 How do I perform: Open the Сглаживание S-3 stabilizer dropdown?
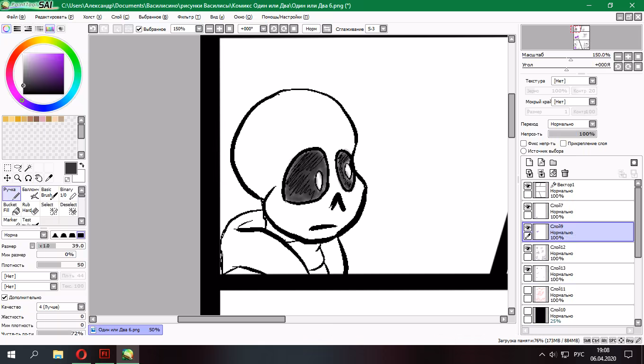click(384, 29)
